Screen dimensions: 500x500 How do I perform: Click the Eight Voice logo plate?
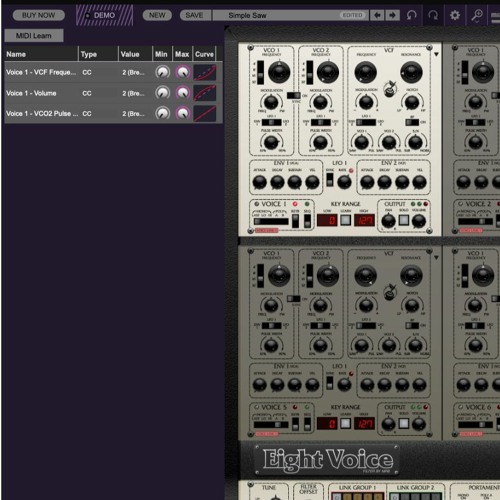327,459
